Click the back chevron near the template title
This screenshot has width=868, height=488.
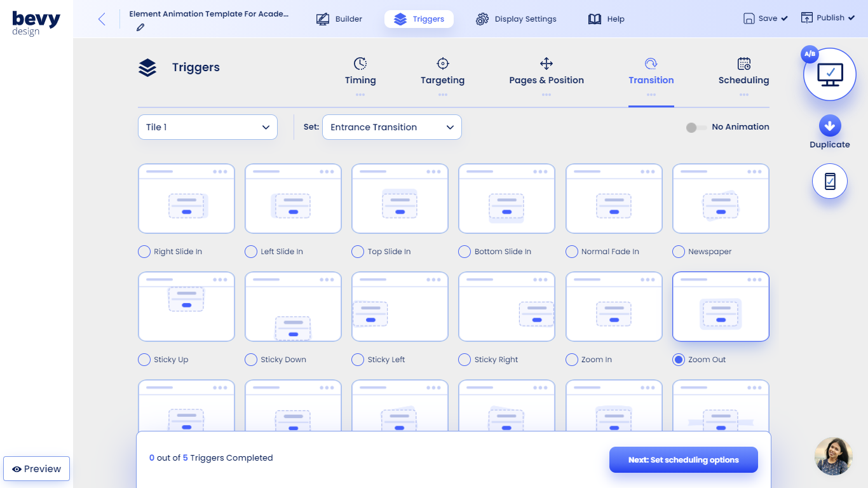pyautogui.click(x=101, y=18)
